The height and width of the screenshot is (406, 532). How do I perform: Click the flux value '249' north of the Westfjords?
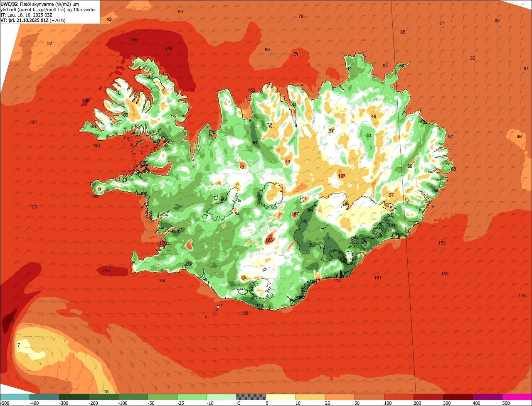tap(169, 48)
